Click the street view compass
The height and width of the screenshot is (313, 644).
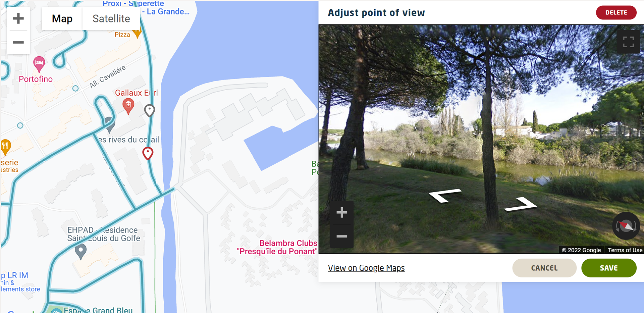point(626,226)
